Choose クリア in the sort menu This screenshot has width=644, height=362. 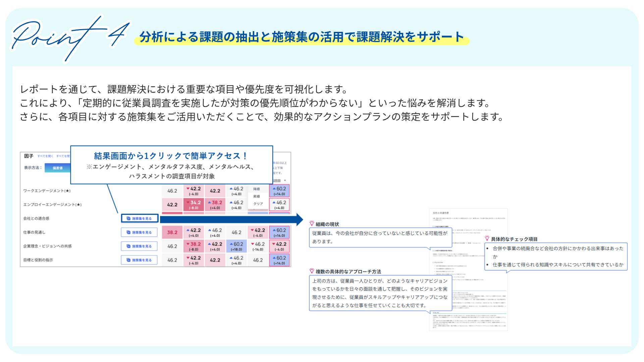[x=258, y=204]
